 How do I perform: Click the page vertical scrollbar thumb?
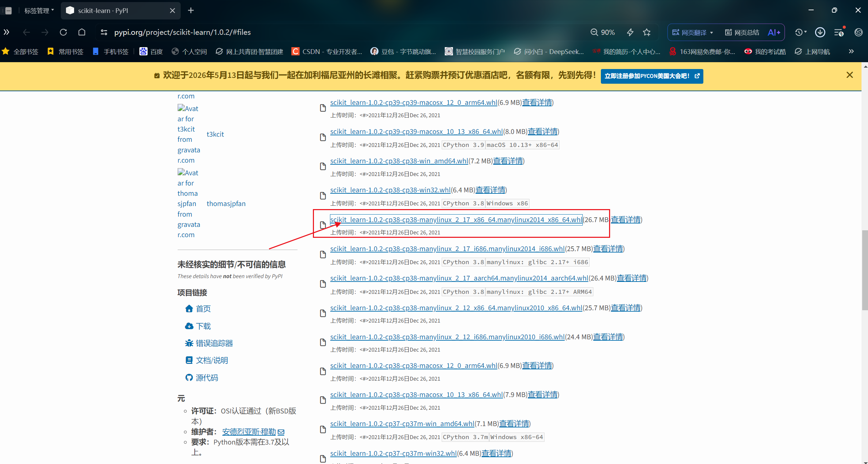pyautogui.click(x=865, y=270)
